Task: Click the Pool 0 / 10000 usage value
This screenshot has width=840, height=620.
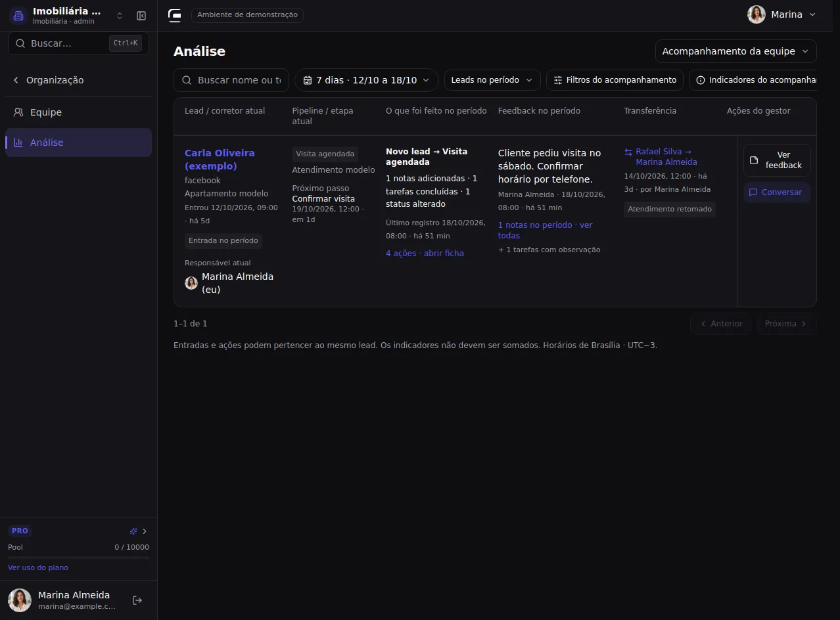Action: pyautogui.click(x=131, y=547)
